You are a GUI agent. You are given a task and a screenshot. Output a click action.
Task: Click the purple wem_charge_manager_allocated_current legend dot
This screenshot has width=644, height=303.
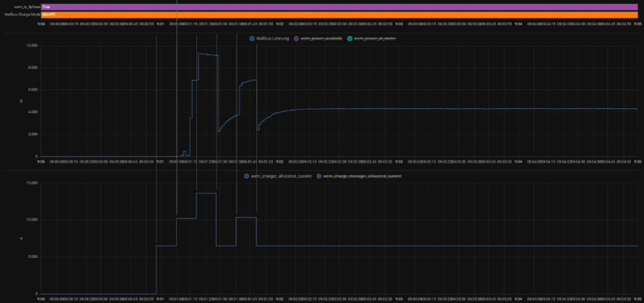point(318,175)
